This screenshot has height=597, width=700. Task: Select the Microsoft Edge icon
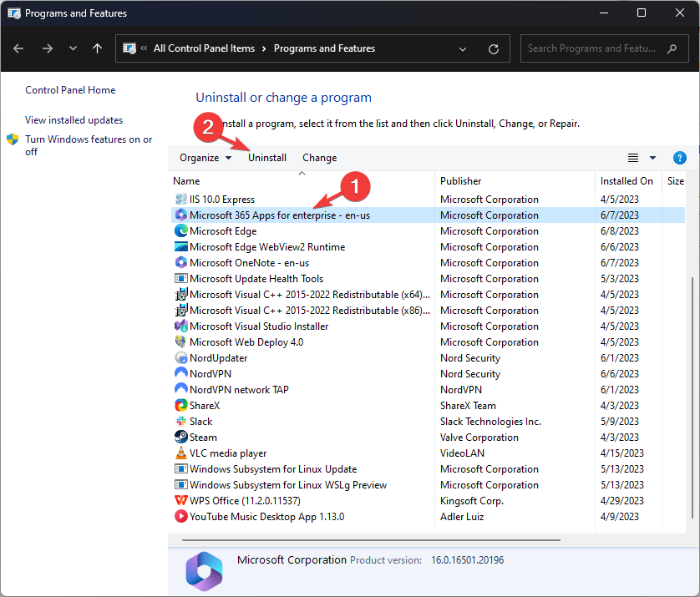pos(180,230)
